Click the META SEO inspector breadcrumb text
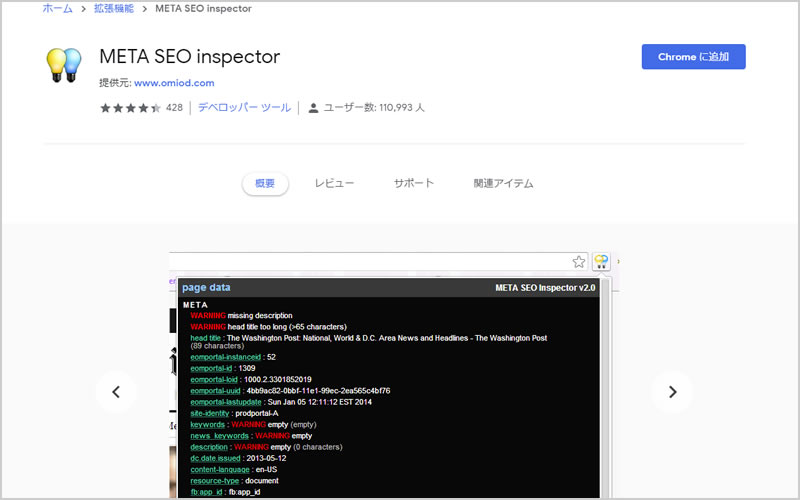The height and width of the screenshot is (500, 800). [203, 8]
